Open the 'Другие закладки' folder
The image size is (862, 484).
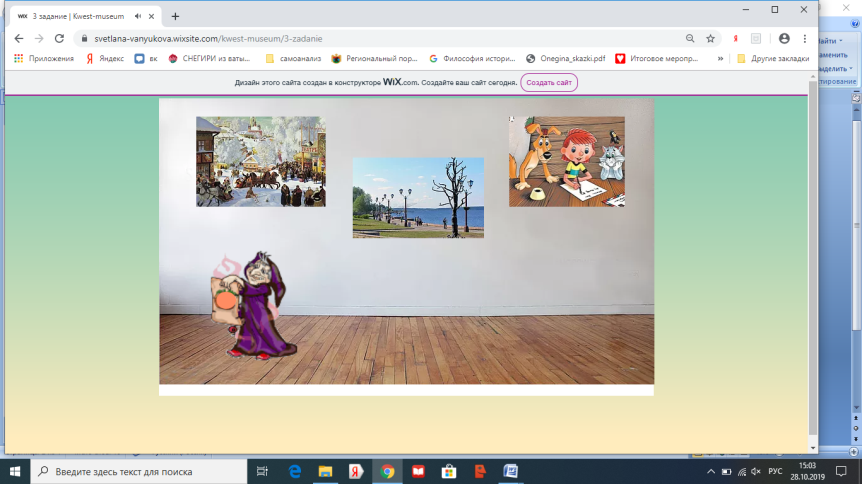coord(773,58)
